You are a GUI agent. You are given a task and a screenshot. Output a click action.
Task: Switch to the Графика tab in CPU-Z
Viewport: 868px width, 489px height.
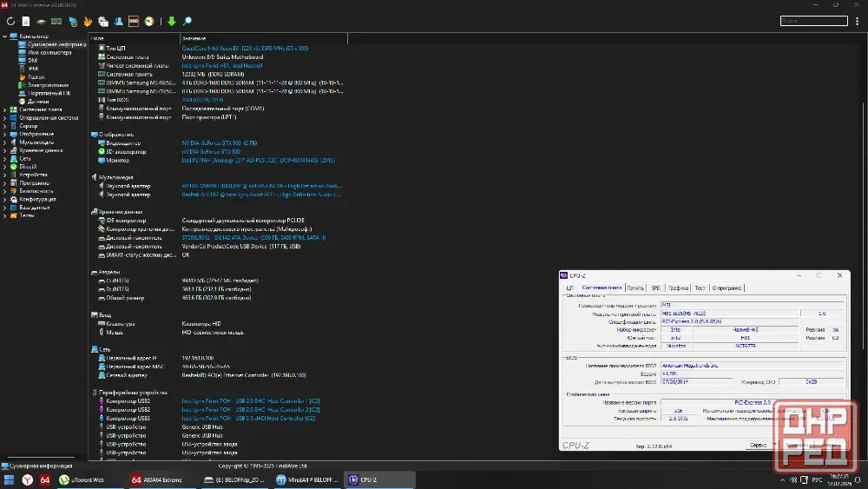tap(678, 288)
